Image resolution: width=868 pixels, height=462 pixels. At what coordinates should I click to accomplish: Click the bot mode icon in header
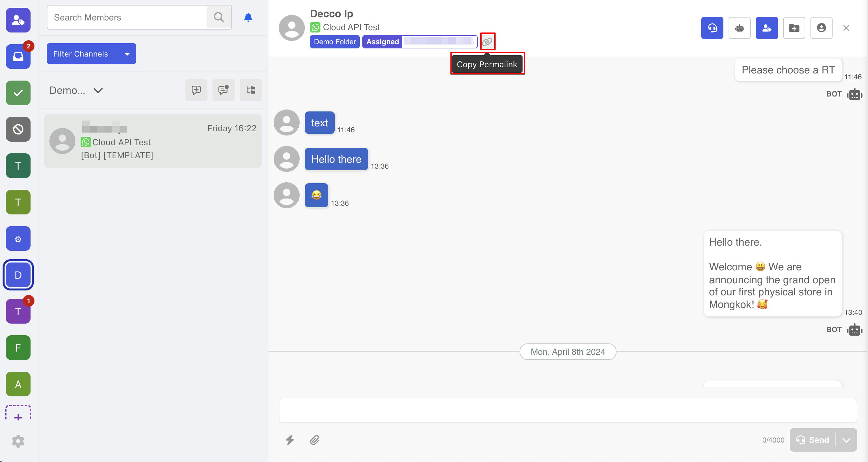point(739,28)
